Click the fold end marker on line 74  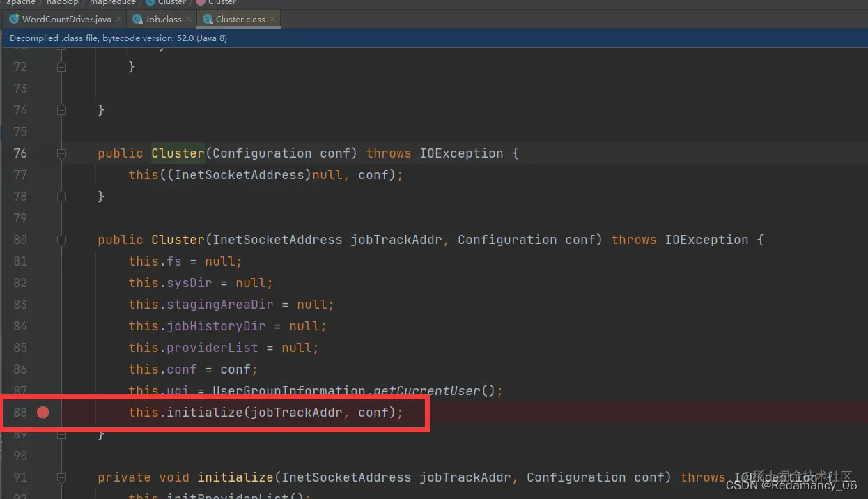coord(61,110)
